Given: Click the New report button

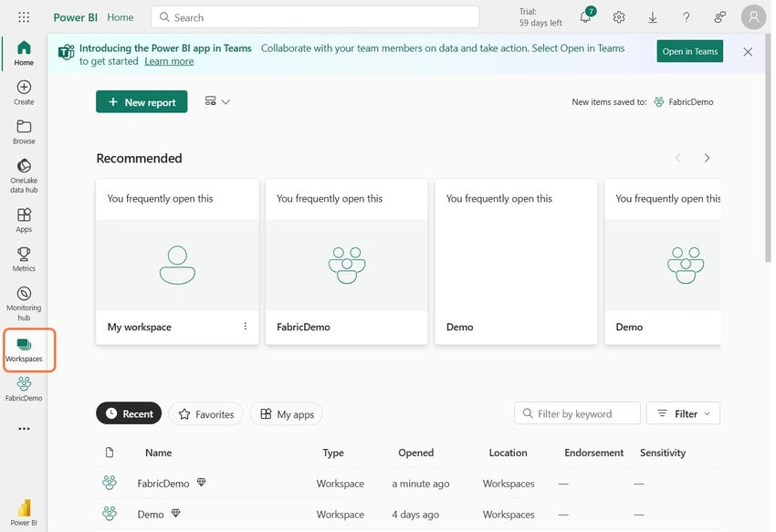Looking at the screenshot, I should point(142,101).
